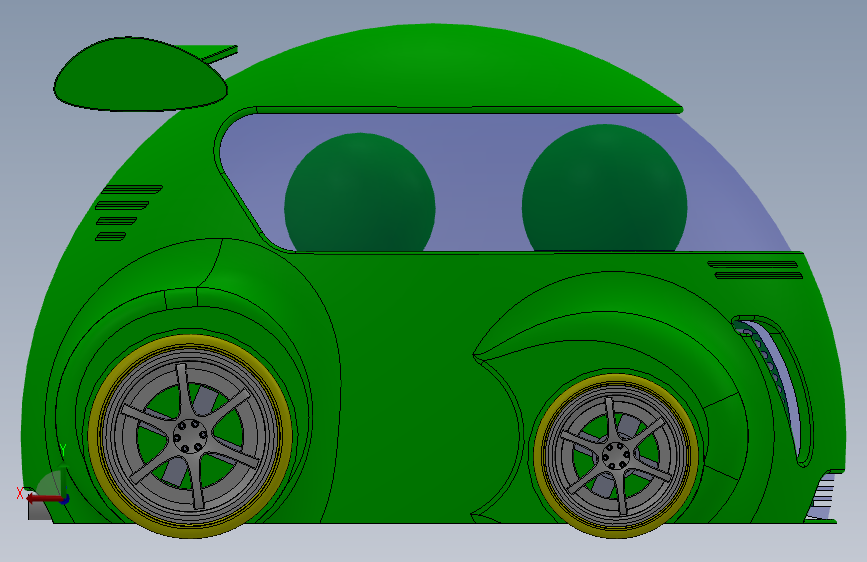
Task: Click the red X axis of the view triad
Action: coord(43,499)
